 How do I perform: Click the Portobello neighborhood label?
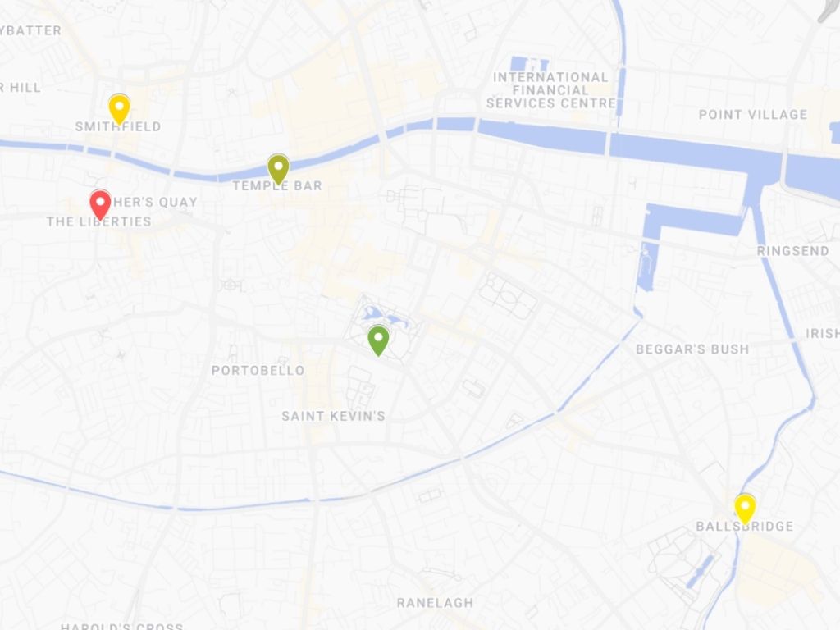tap(258, 370)
